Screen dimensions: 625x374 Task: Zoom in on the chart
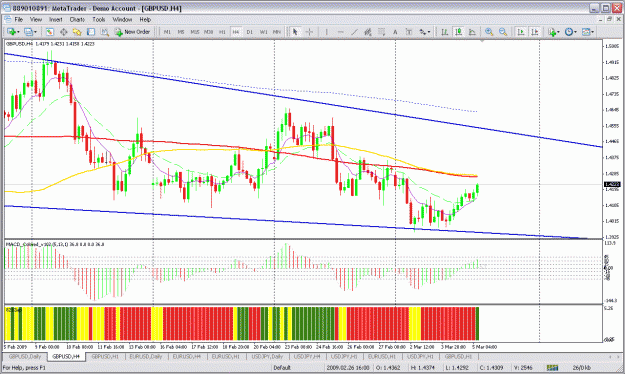(x=489, y=32)
